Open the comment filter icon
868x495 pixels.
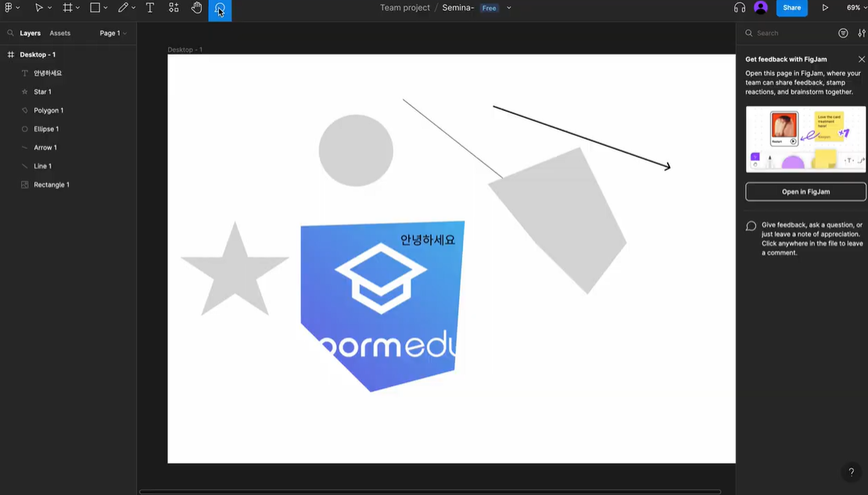coord(843,33)
